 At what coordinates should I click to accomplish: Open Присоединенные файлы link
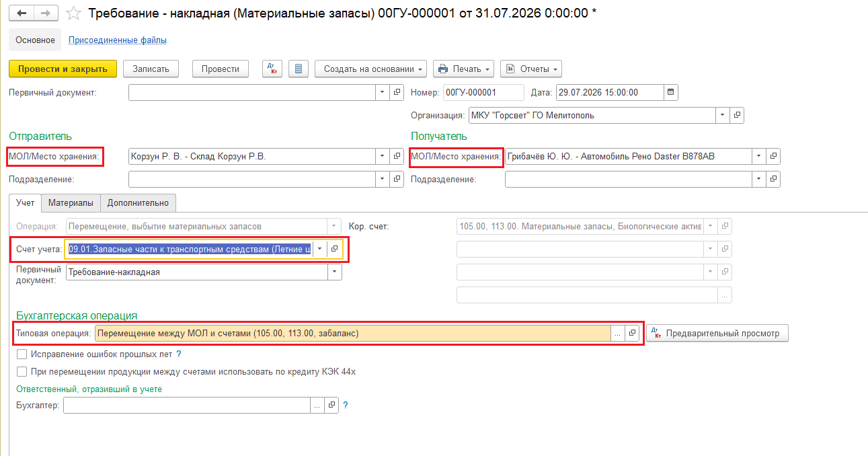[x=118, y=40]
